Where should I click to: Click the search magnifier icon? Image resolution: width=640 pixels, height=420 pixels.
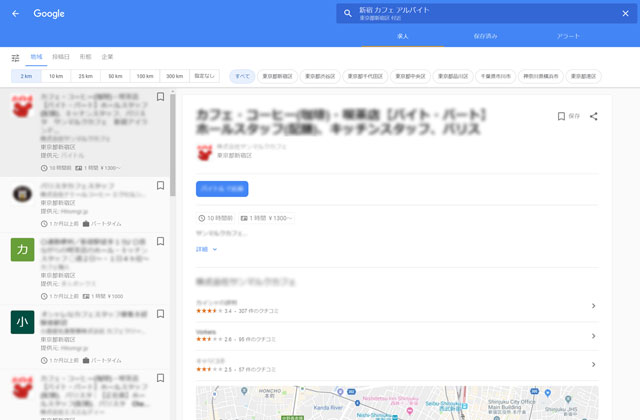[x=348, y=14]
